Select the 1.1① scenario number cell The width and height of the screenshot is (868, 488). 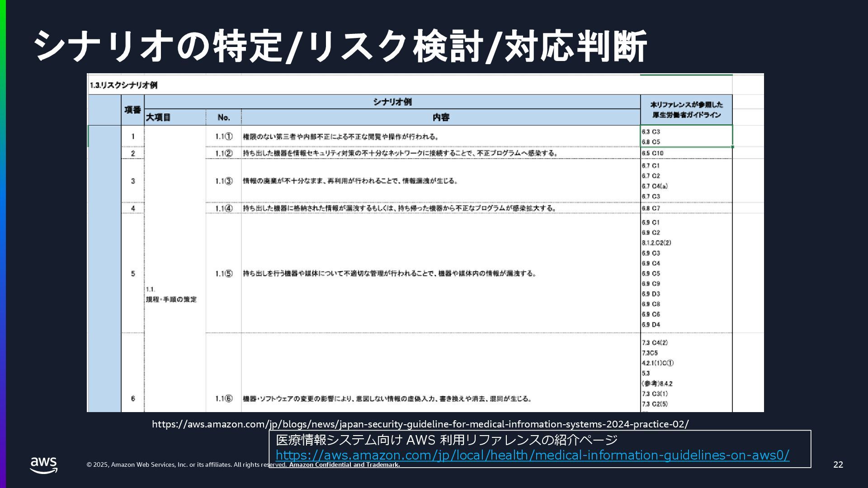point(223,136)
